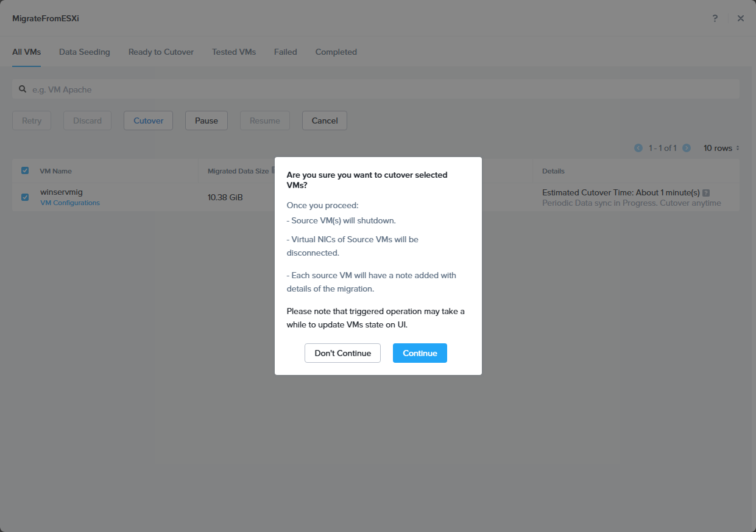
Task: Click the Pause button
Action: coord(207,121)
